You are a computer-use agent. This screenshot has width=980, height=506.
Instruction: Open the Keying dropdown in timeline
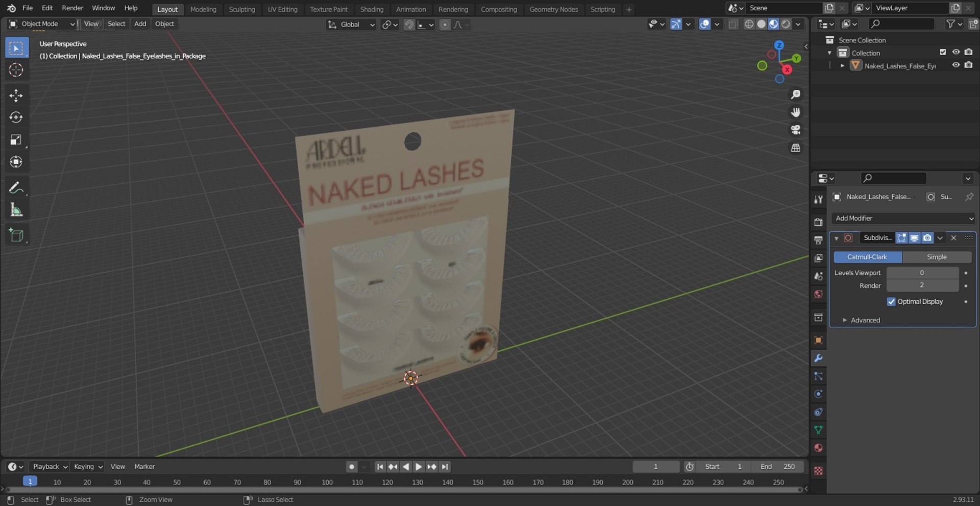point(88,467)
